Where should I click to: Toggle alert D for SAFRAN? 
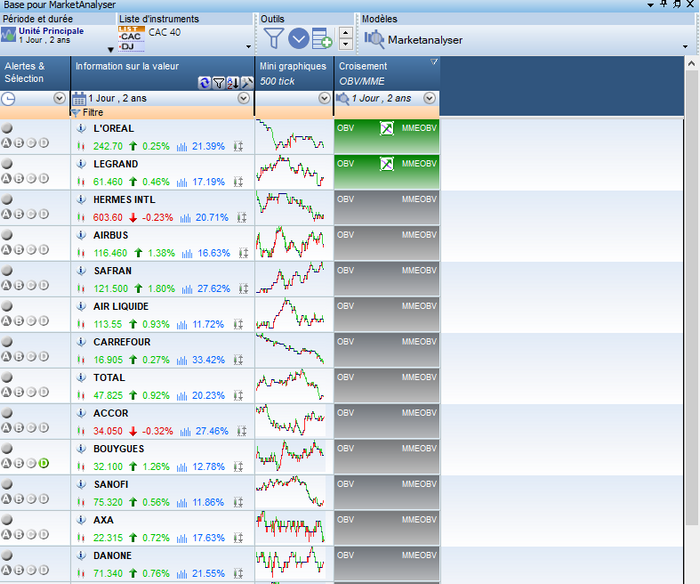43,285
